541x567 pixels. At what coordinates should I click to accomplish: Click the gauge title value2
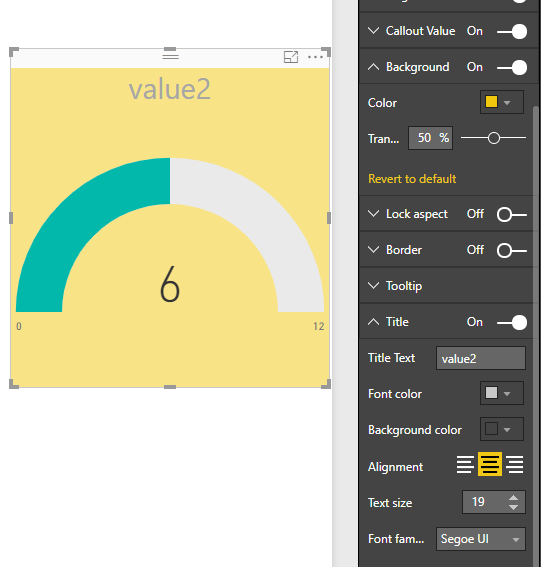click(170, 89)
